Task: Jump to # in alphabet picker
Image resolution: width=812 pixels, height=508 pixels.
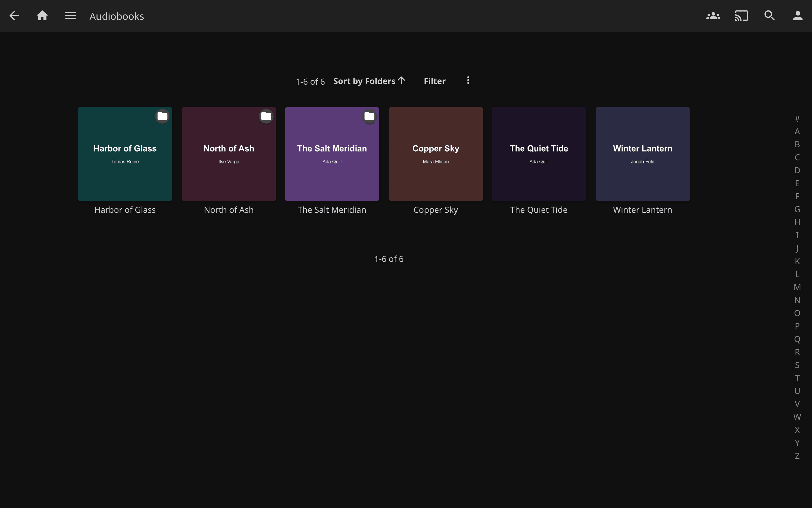Action: click(797, 119)
